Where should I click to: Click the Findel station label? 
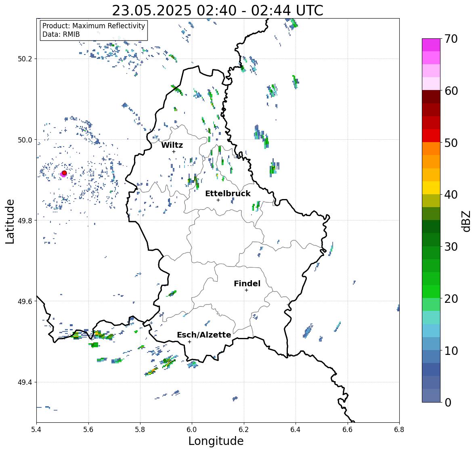247,283
